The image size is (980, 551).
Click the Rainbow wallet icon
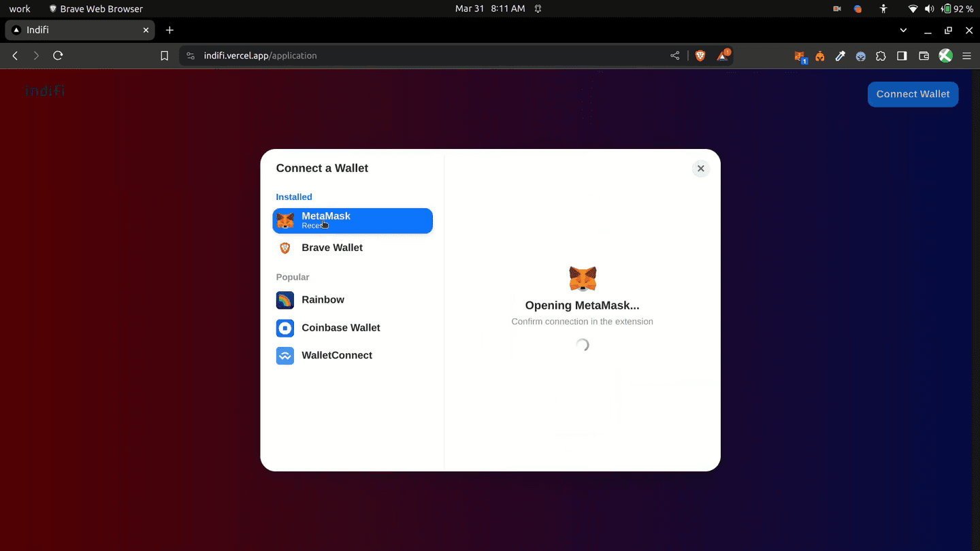pyautogui.click(x=285, y=300)
